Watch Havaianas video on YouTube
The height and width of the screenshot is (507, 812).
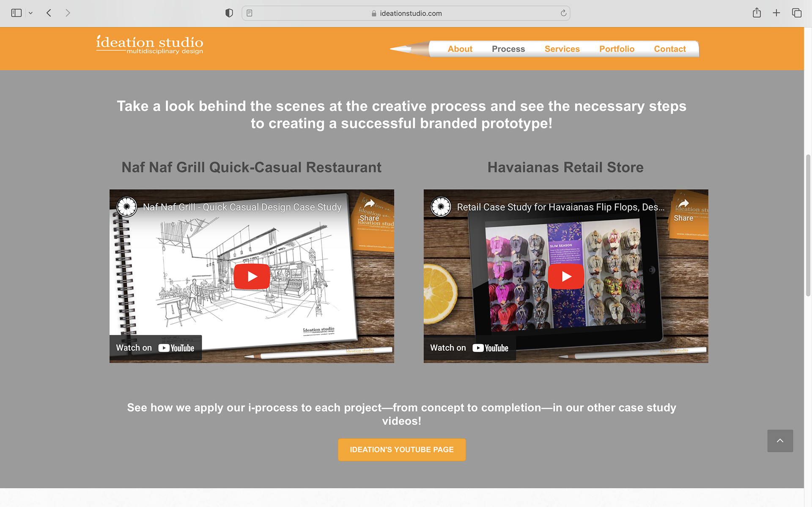point(469,348)
